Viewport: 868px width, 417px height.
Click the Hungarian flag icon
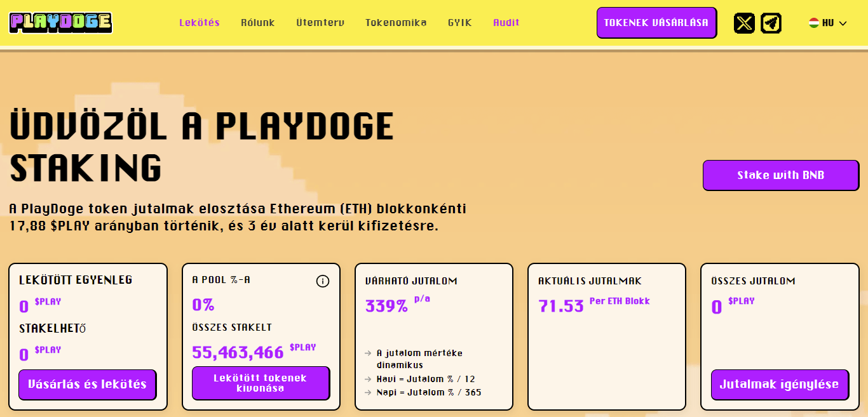tap(813, 23)
